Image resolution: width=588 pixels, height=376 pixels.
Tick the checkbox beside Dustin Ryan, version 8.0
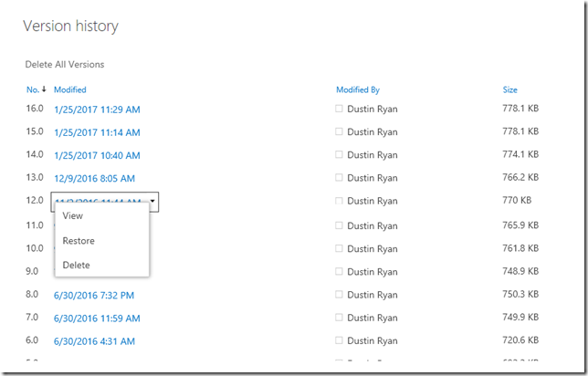tap(340, 295)
